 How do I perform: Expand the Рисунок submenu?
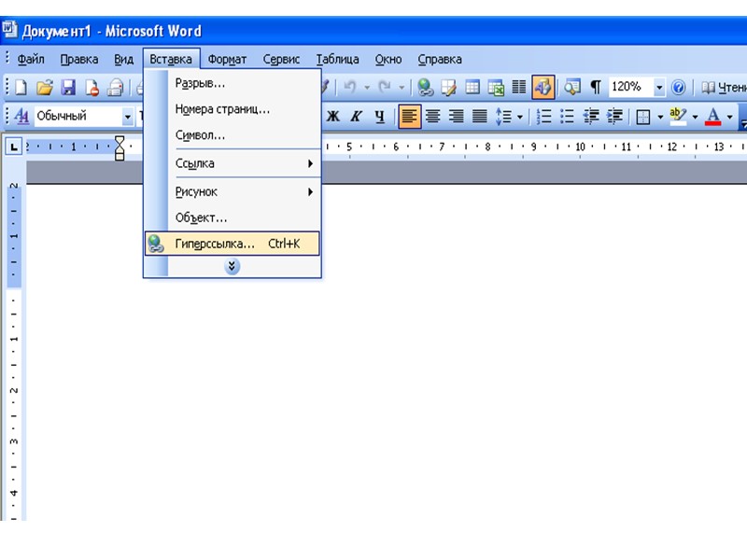232,192
